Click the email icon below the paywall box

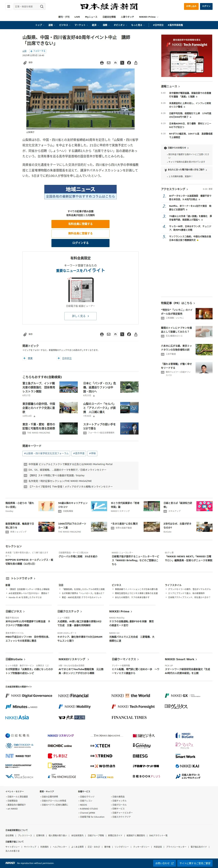[x=109, y=334]
